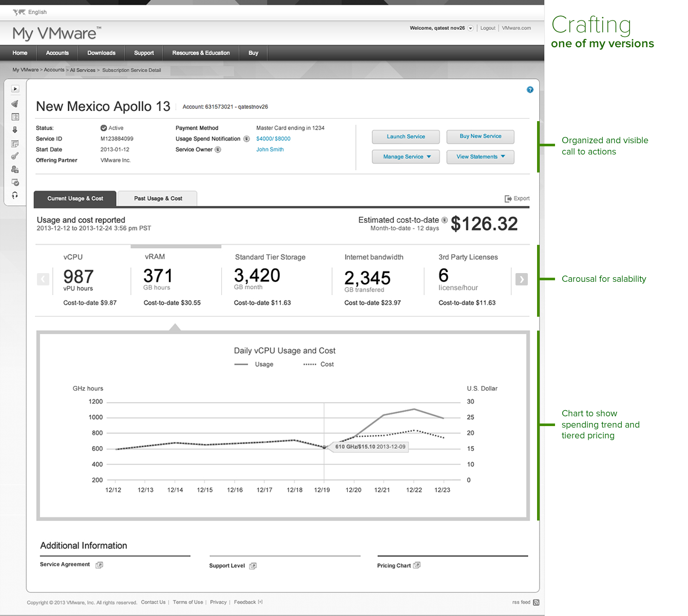Screen dimensions: 688x616
Task: Expand the left sidebar with play arrow
Action: click(15, 89)
